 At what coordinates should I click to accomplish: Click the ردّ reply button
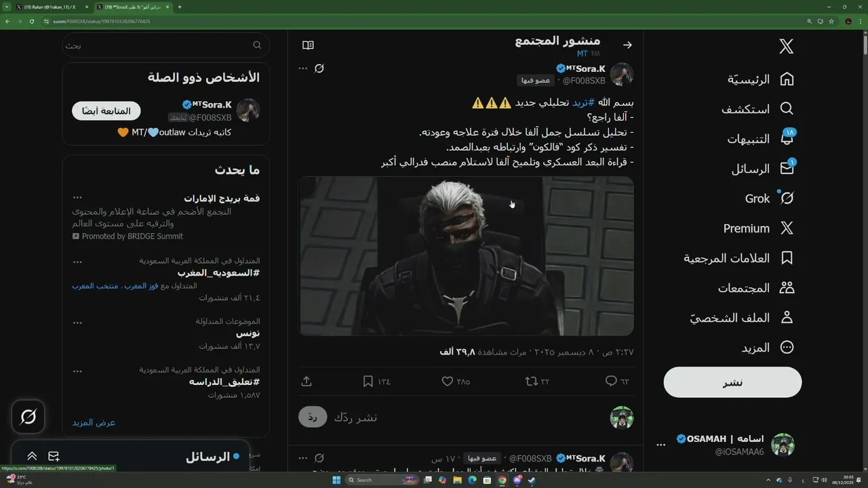tap(313, 418)
